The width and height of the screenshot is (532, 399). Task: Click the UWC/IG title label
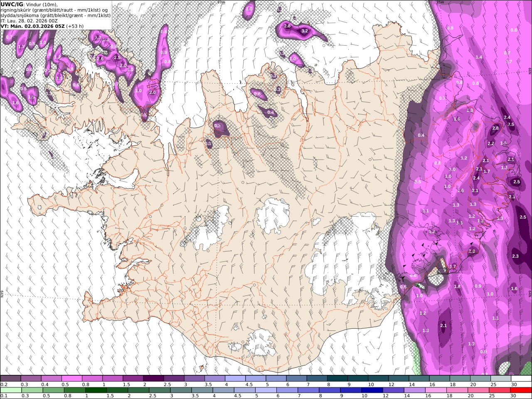point(11,4)
